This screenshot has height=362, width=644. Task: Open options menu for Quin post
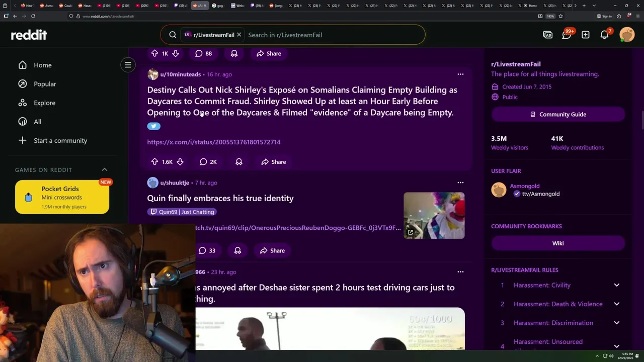[460, 183]
